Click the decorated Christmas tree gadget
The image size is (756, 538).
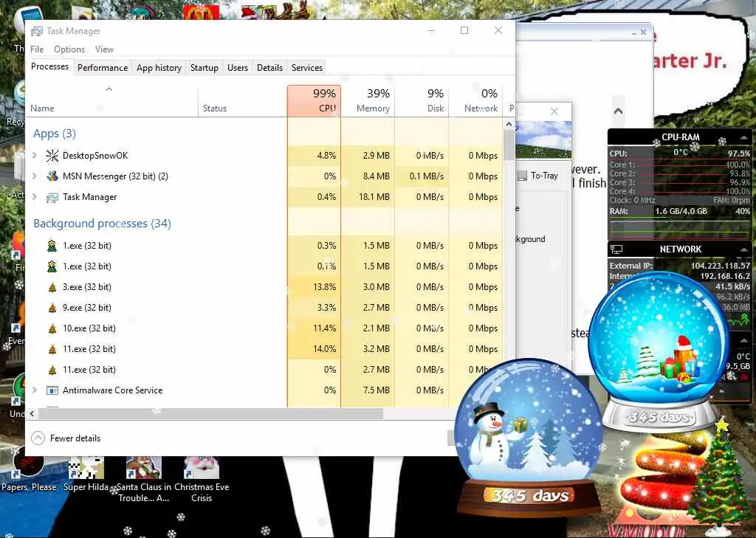[718, 475]
